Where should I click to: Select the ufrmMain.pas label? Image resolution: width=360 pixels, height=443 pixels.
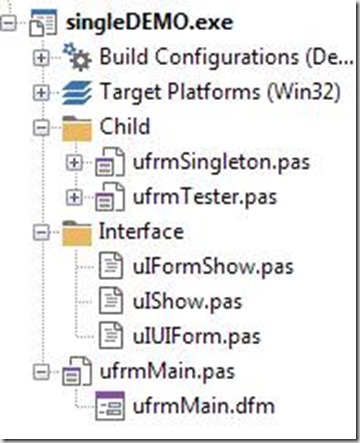pyautogui.click(x=167, y=371)
